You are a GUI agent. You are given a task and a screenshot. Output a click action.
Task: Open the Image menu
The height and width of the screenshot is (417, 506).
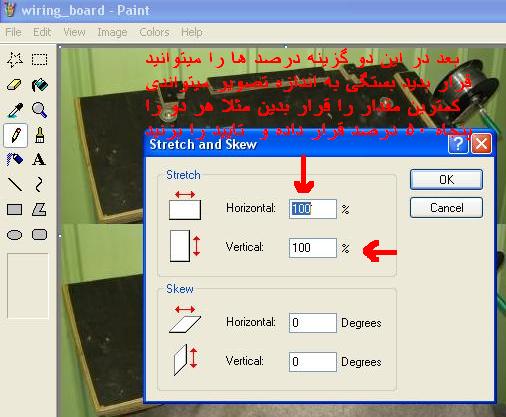click(x=112, y=32)
